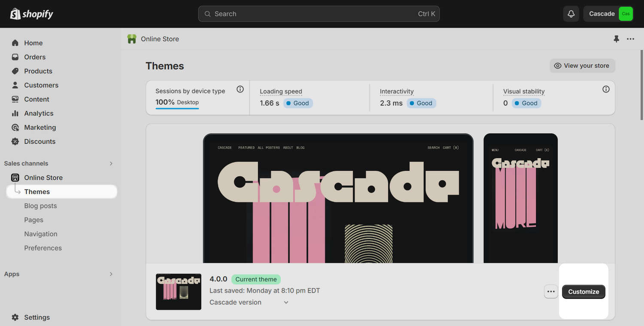Viewport: 644px width, 326px height.
Task: Click the Settings gear icon
Action: point(15,317)
